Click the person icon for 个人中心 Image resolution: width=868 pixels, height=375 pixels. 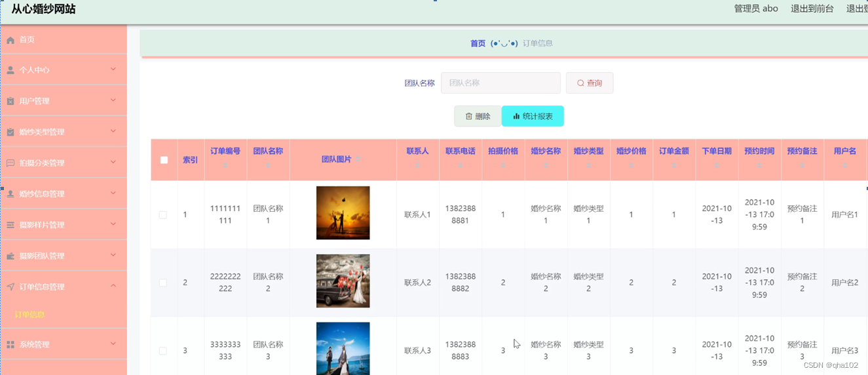10,70
